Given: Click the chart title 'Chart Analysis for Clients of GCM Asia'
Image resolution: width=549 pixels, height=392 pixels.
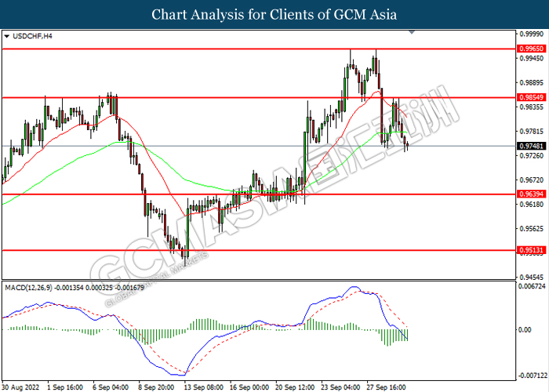Looking at the screenshot, I should tap(274, 14).
